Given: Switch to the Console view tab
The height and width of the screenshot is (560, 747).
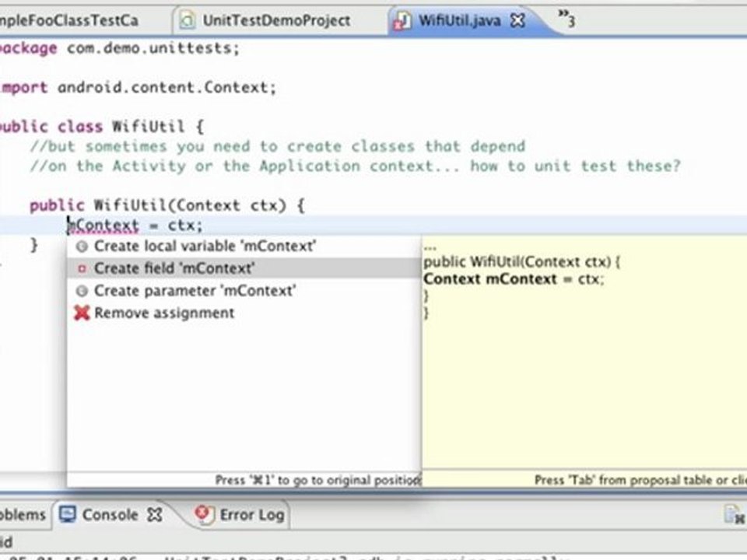Looking at the screenshot, I should 110,515.
